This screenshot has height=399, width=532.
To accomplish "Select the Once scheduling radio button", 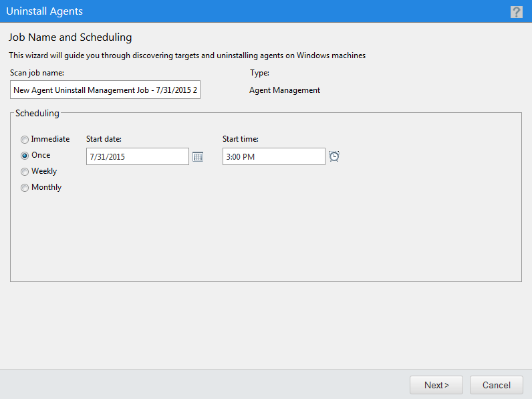I will [25, 156].
